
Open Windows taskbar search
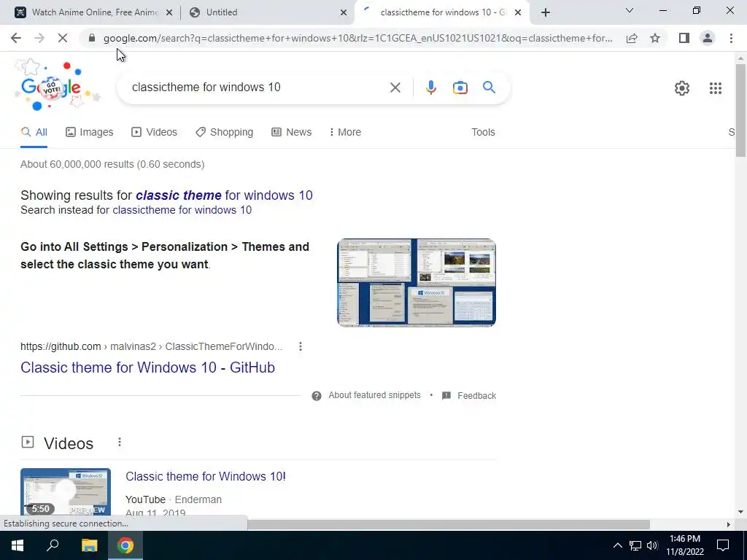[53, 545]
